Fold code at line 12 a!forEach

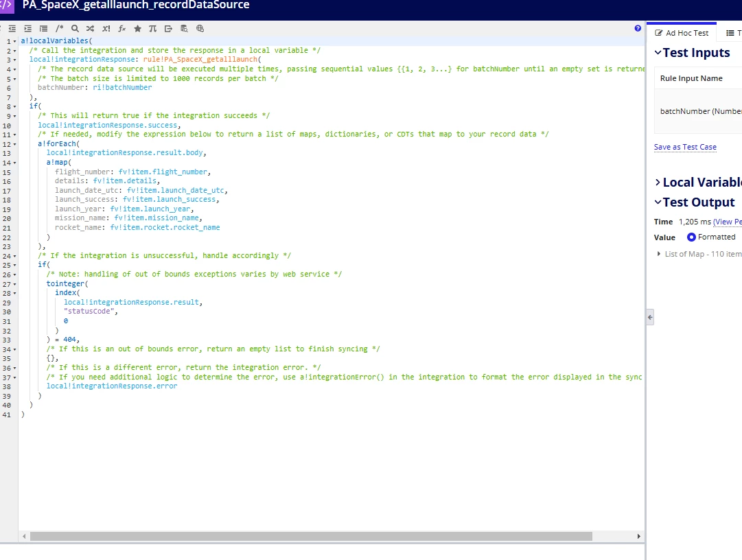pyautogui.click(x=14, y=144)
